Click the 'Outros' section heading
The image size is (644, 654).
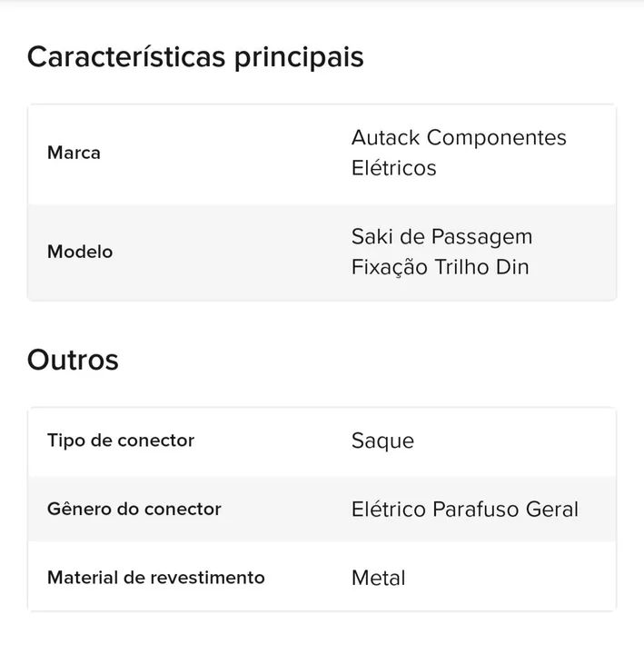[73, 360]
